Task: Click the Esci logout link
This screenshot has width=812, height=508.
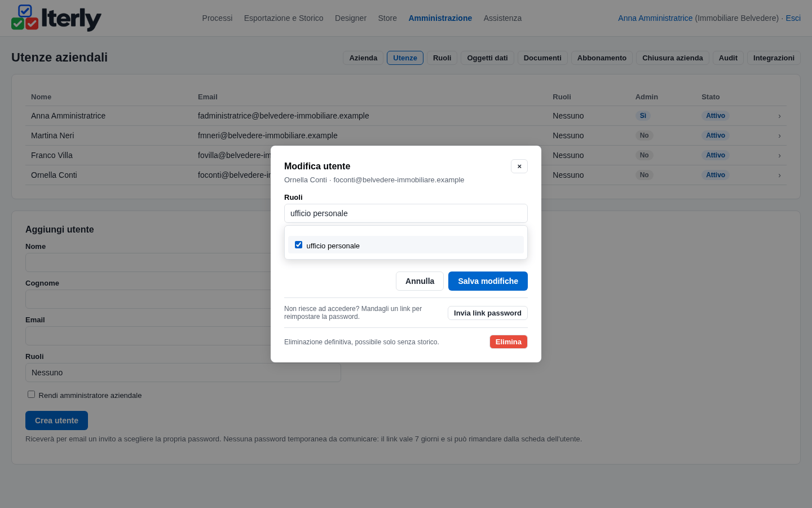Action: [793, 18]
